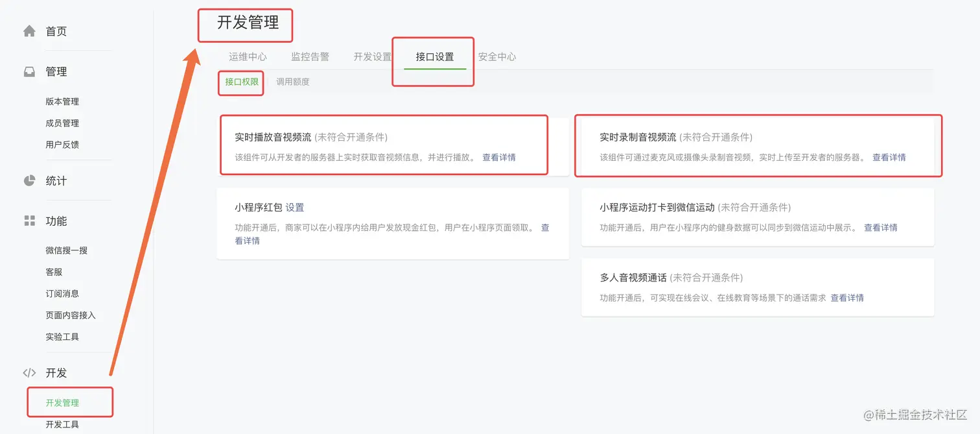Click the home icon beside 首页

pyautogui.click(x=29, y=31)
